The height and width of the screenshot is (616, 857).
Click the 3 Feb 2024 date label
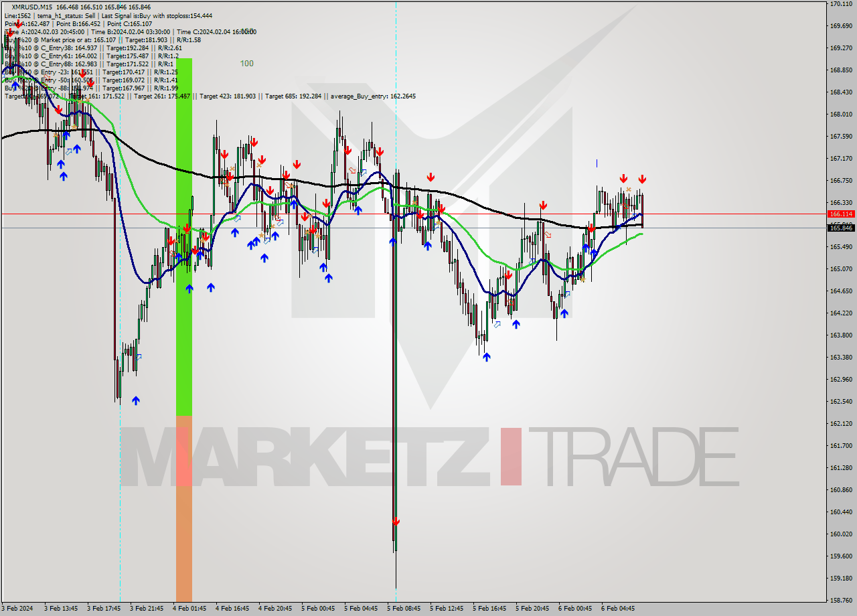tap(18, 609)
